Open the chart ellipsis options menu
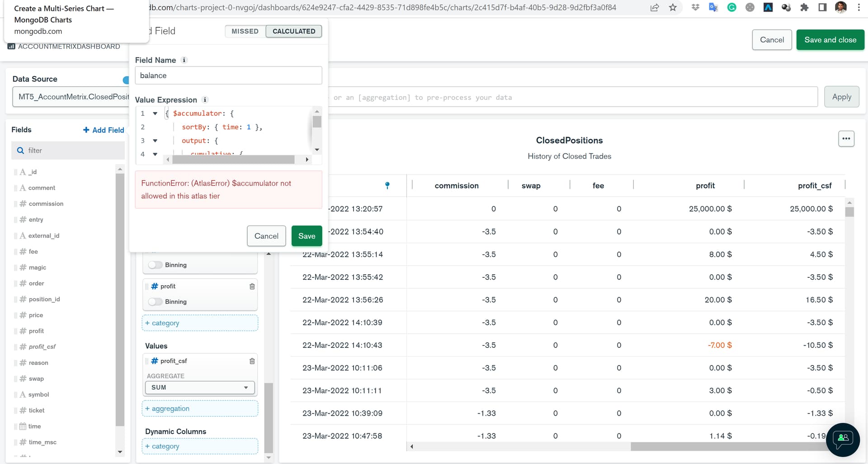 coord(846,139)
